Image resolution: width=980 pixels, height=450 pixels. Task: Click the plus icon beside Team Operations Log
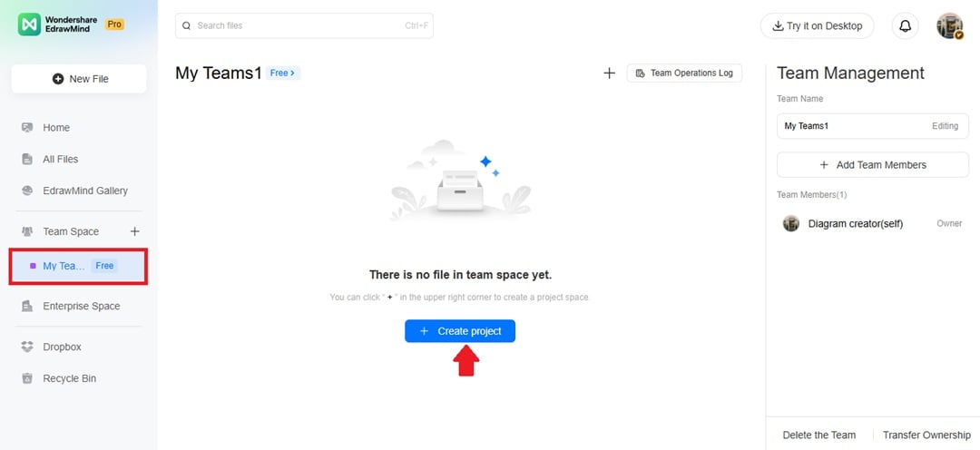pyautogui.click(x=610, y=73)
